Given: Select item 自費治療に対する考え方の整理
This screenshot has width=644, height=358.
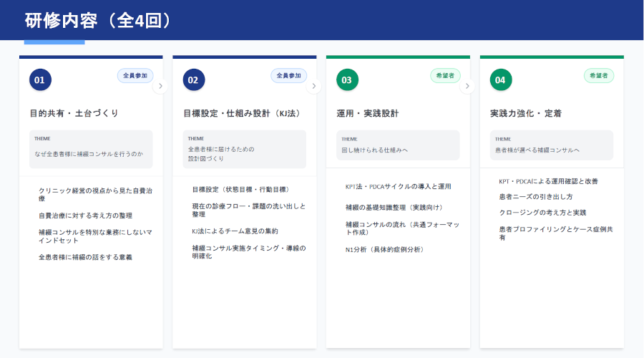Looking at the screenshot, I should [85, 216].
